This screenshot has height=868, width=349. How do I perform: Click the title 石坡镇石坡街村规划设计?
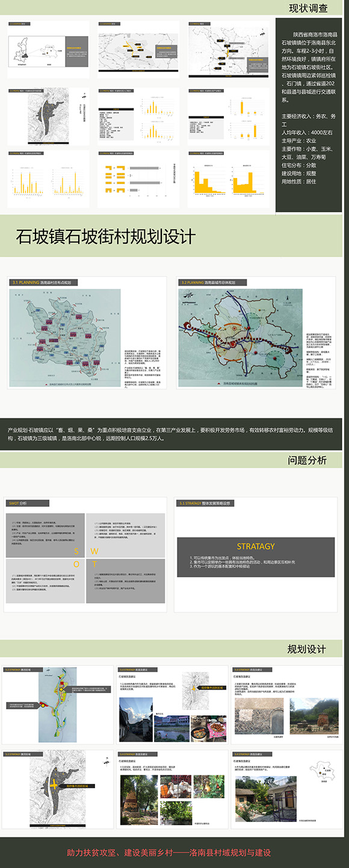[106, 236]
